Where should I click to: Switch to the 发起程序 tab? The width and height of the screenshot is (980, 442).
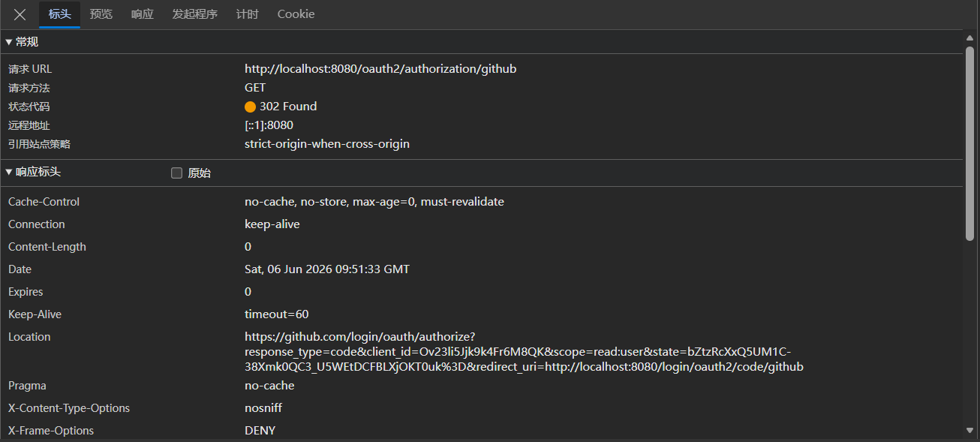(195, 14)
